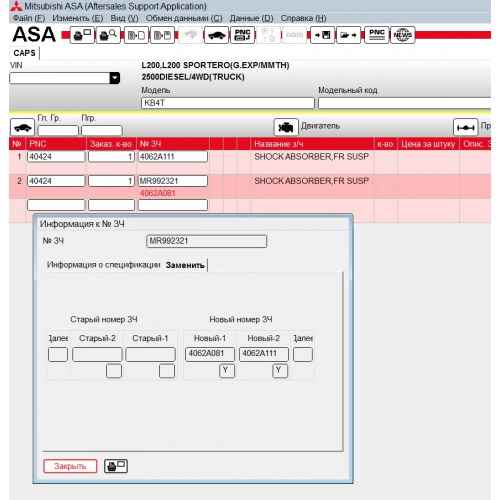Open the Данные menu
Screen dimensions: 500x500
pyautogui.click(x=251, y=18)
